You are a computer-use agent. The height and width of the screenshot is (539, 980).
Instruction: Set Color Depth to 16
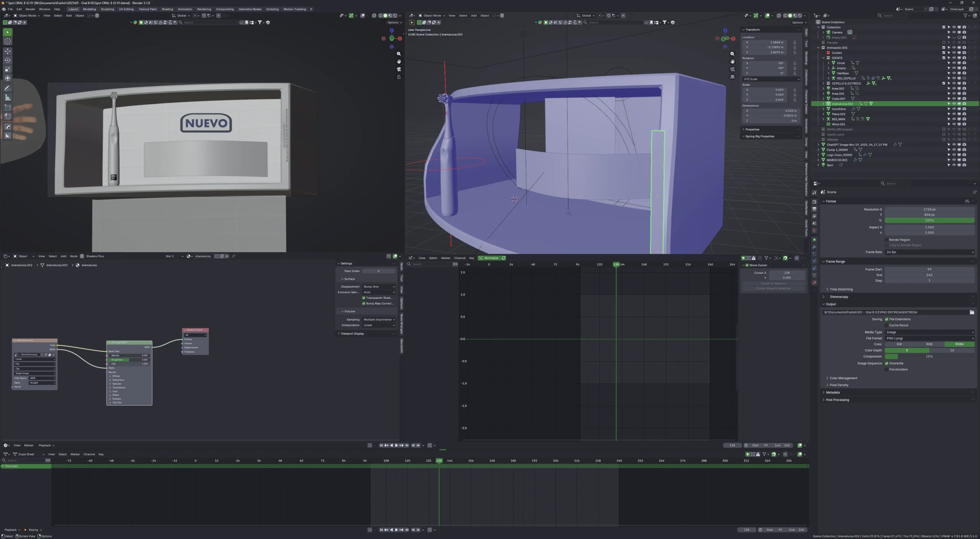coord(952,351)
